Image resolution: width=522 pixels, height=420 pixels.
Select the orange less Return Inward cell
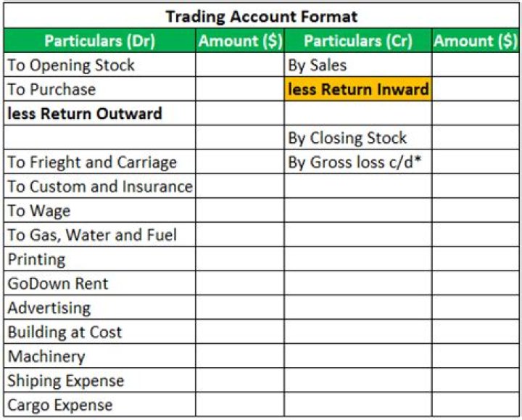pyautogui.click(x=358, y=89)
